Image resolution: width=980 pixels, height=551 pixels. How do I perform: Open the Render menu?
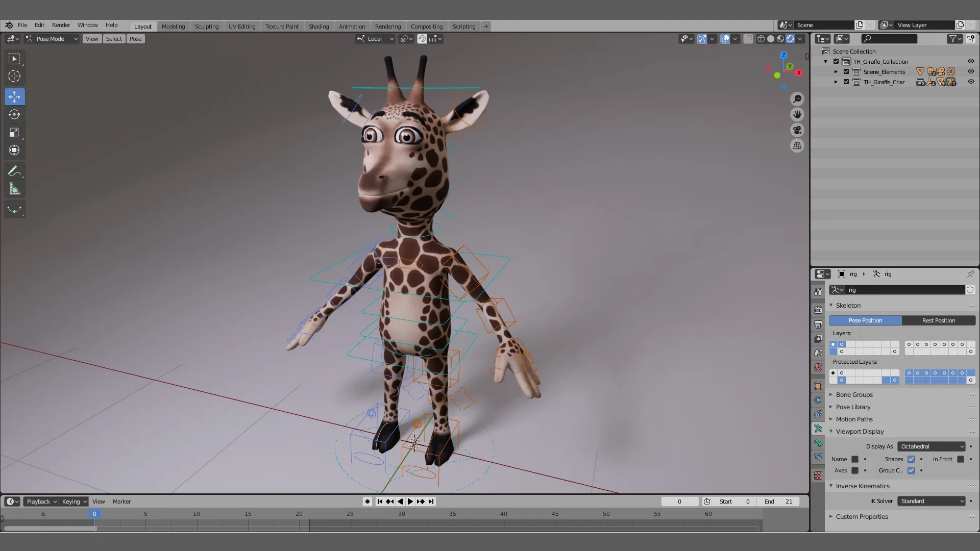(61, 25)
